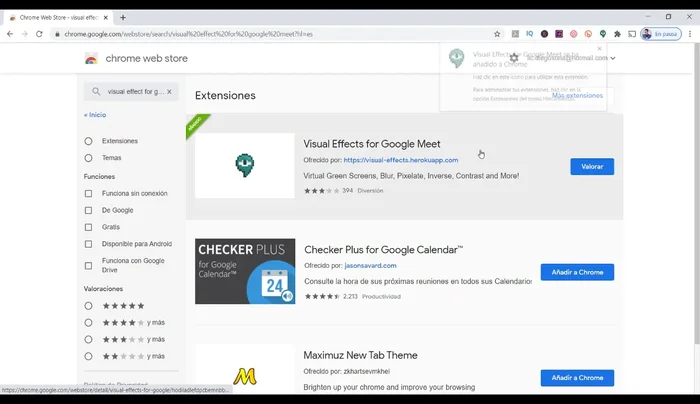
Task: Go back via the « Inicio link
Action: point(95,115)
